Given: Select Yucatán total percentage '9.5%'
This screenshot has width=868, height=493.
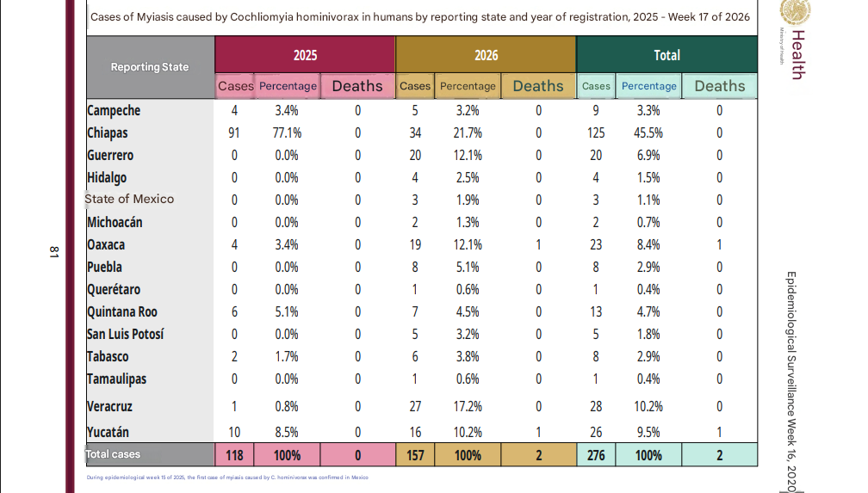Looking at the screenshot, I should point(648,432).
